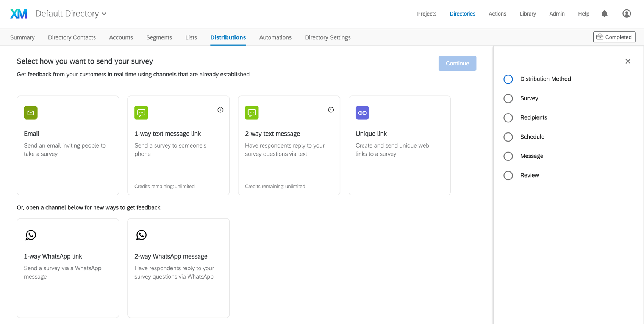Click the 2-way text message chat icon

point(252,113)
